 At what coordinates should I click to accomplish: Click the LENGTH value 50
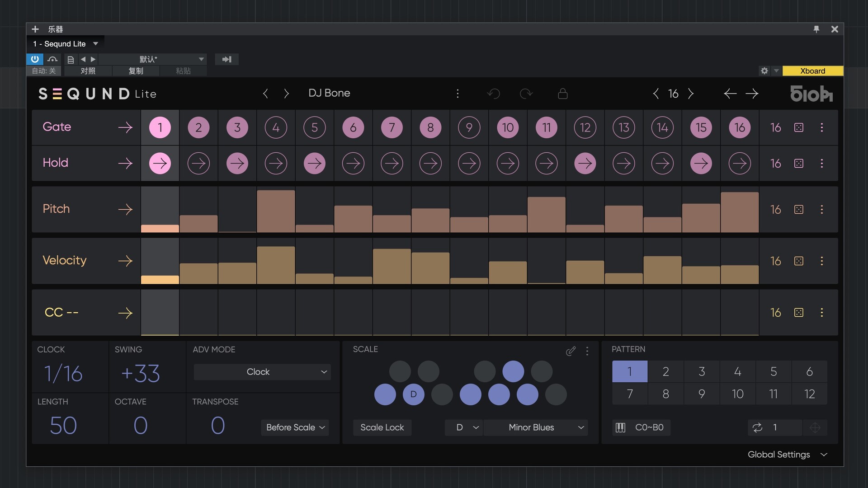(x=63, y=426)
